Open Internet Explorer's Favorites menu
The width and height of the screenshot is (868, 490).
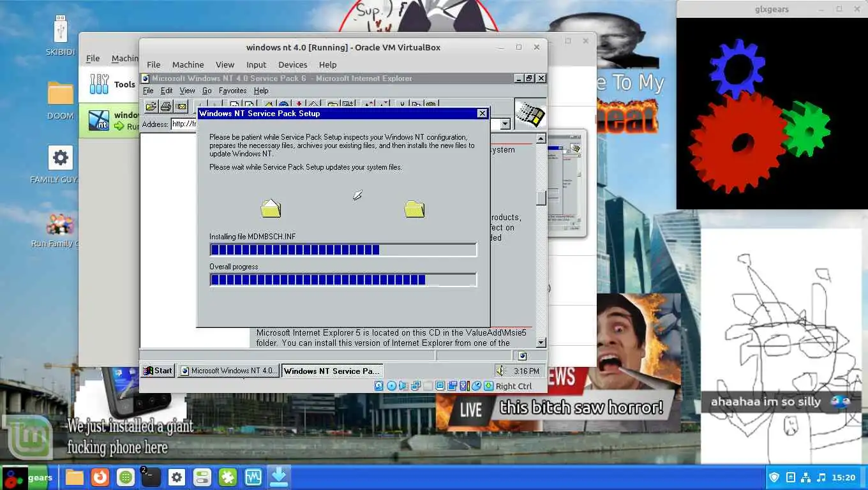(232, 91)
